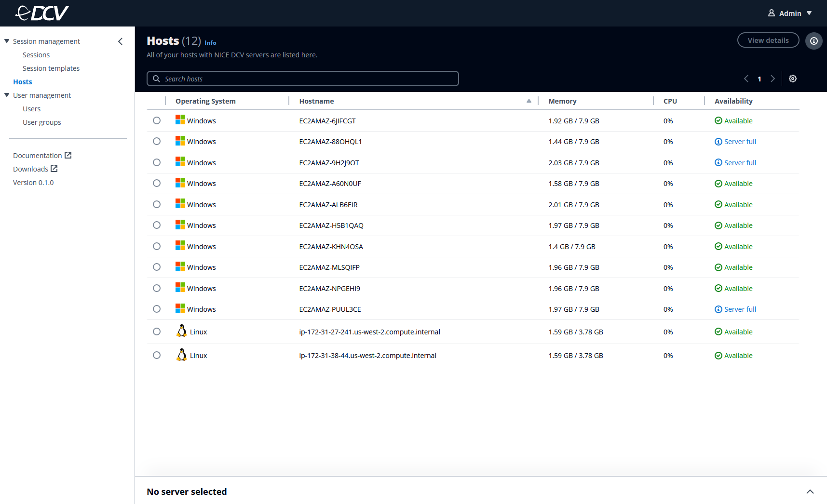This screenshot has width=827, height=504.
Task: Open the User groups page in the sidebar
Action: pyautogui.click(x=41, y=122)
